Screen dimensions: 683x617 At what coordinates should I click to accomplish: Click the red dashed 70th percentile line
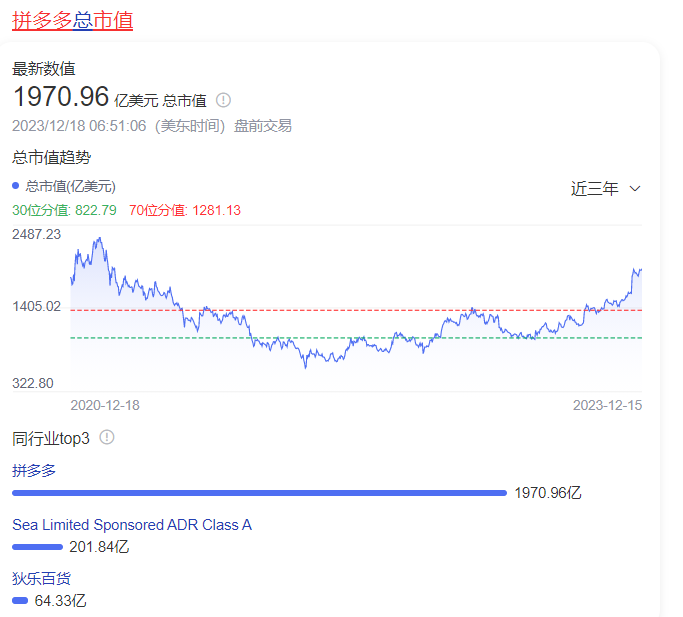point(356,310)
